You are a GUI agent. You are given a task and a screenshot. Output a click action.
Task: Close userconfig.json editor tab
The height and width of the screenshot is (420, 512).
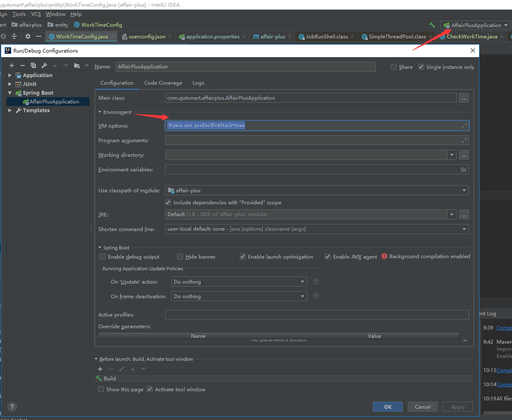(x=171, y=37)
